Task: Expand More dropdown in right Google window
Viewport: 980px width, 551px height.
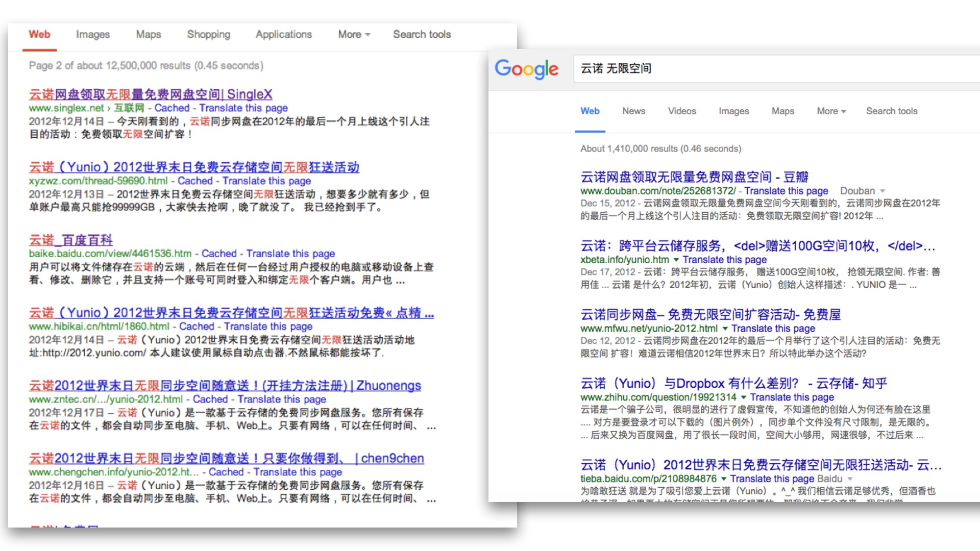Action: pos(831,111)
